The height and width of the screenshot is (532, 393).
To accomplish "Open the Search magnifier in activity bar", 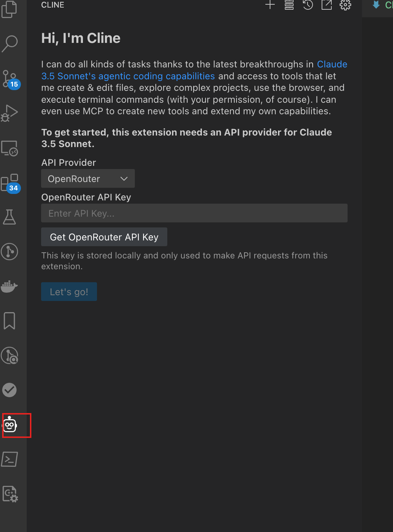I will (x=10, y=43).
